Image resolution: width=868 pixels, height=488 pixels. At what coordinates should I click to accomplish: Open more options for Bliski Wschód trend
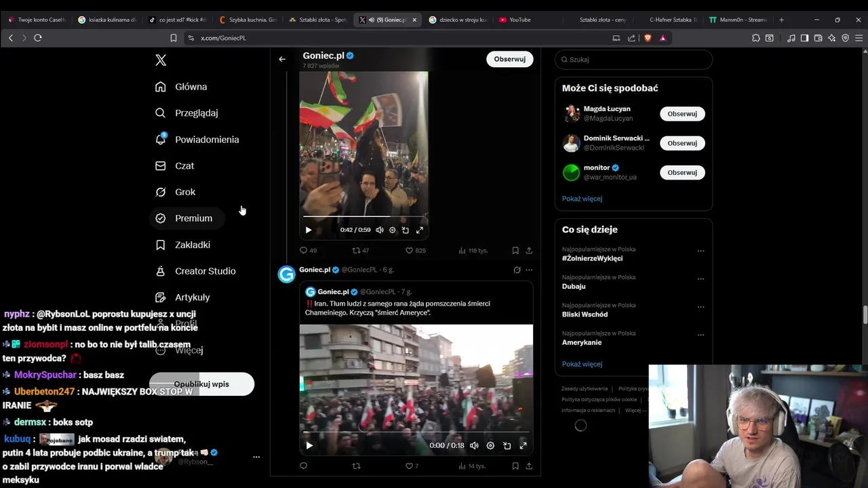tap(701, 306)
